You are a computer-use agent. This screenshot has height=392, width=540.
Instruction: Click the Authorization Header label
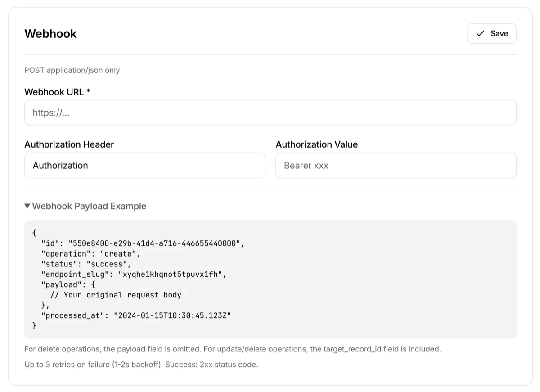(69, 144)
